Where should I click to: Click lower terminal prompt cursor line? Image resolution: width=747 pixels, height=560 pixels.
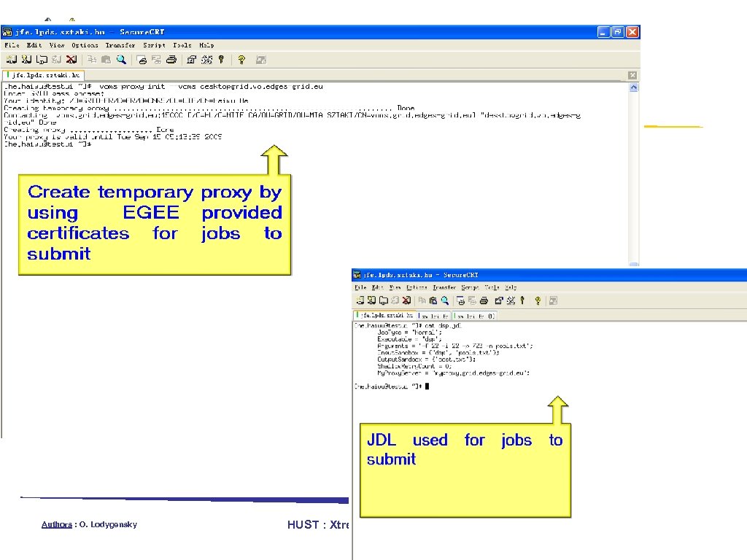click(392, 386)
